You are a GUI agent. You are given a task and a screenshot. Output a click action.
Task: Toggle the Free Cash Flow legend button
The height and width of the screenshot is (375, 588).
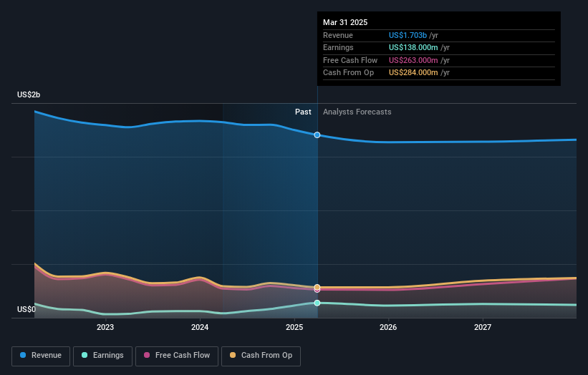[x=177, y=356]
